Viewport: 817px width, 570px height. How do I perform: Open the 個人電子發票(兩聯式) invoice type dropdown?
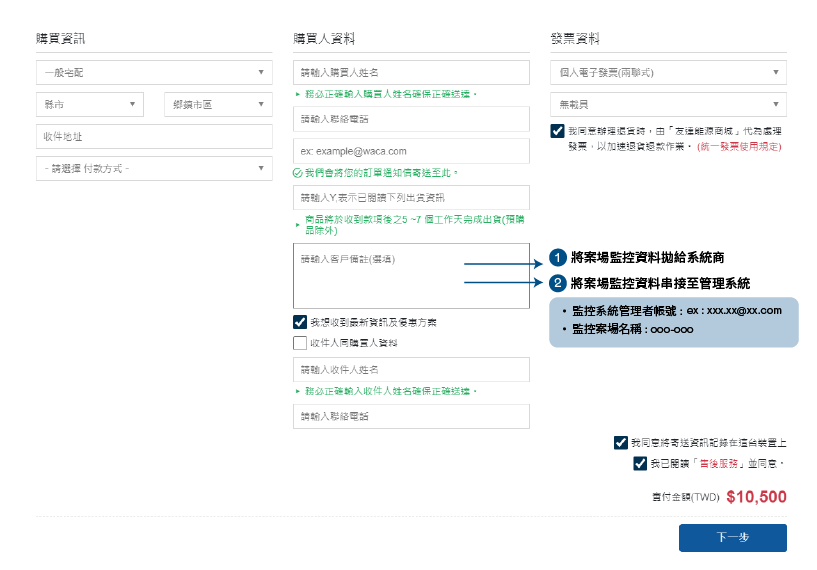[x=668, y=73]
